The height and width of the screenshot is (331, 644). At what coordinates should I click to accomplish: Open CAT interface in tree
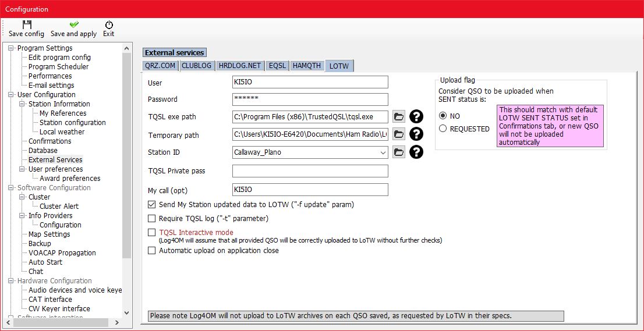click(50, 300)
